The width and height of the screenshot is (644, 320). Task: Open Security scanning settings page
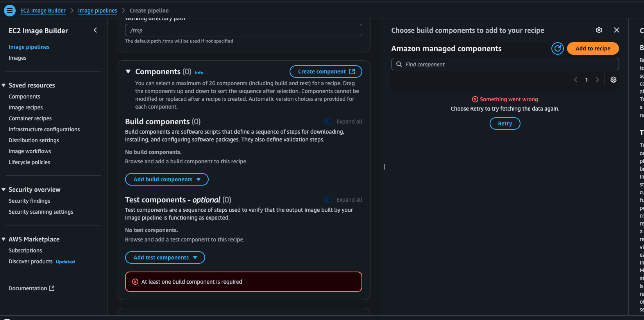pos(41,212)
